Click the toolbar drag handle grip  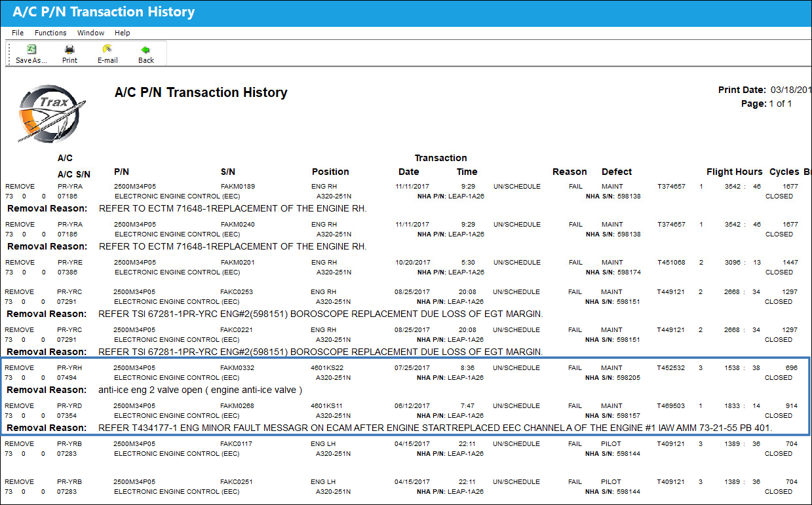(x=9, y=53)
